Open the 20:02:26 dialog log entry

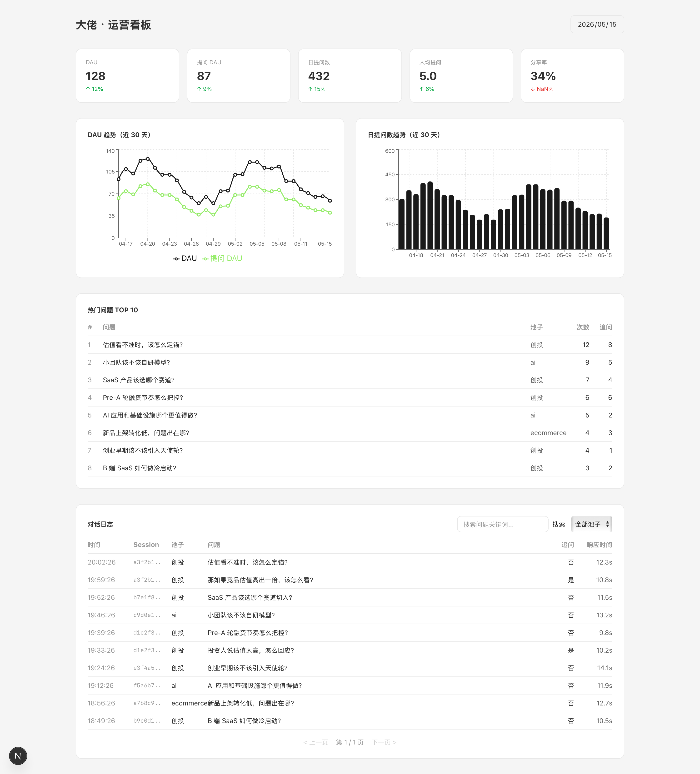tap(350, 562)
